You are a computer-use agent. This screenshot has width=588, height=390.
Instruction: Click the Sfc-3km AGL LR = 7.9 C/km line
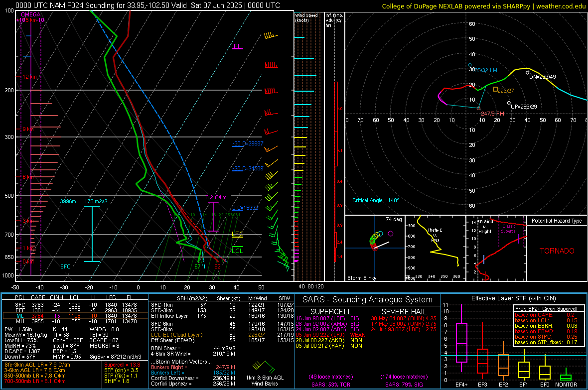(x=37, y=365)
